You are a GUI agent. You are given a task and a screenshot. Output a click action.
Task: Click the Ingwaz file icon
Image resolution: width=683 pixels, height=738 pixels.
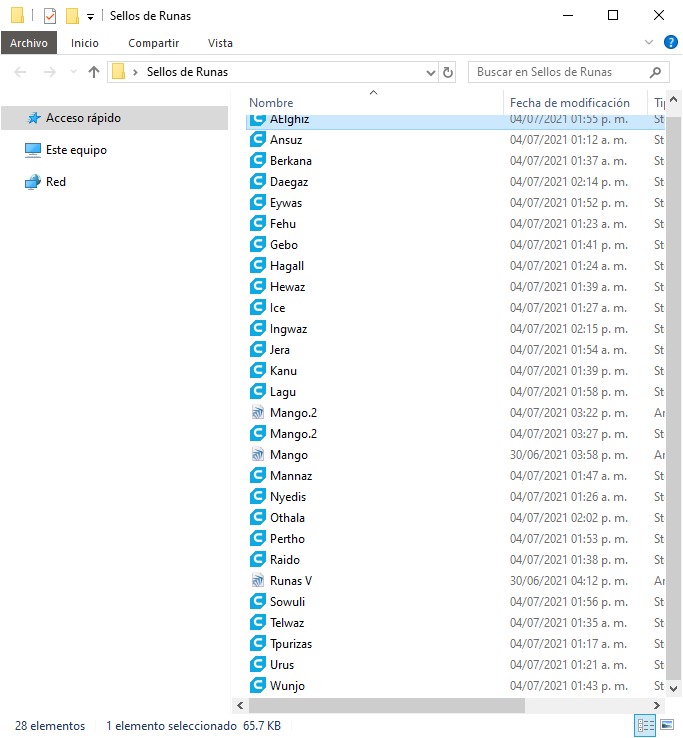[257, 329]
